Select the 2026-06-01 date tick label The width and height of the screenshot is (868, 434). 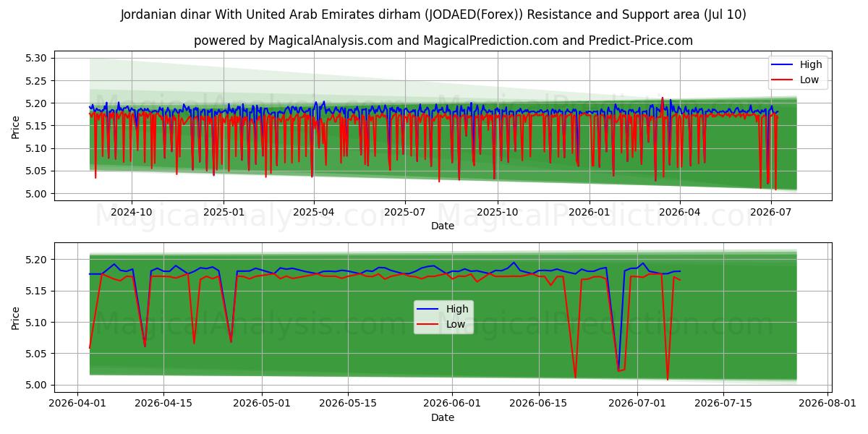[x=452, y=402]
